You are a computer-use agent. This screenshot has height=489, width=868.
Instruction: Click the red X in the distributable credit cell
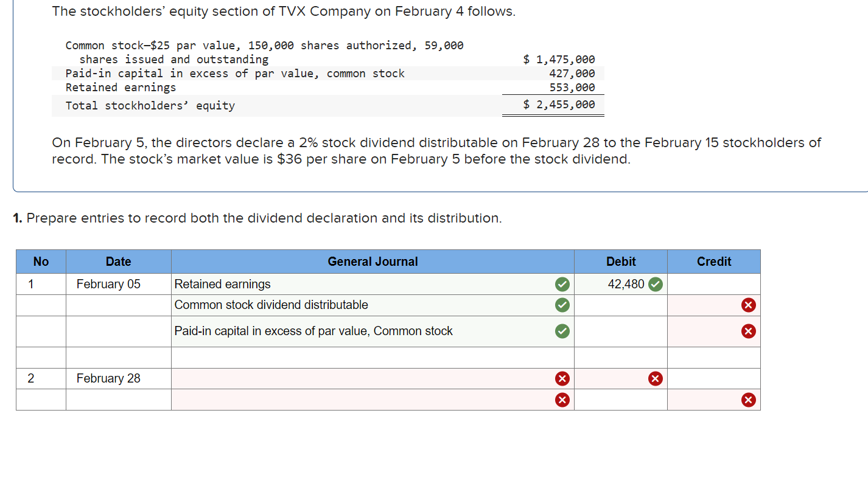click(749, 305)
